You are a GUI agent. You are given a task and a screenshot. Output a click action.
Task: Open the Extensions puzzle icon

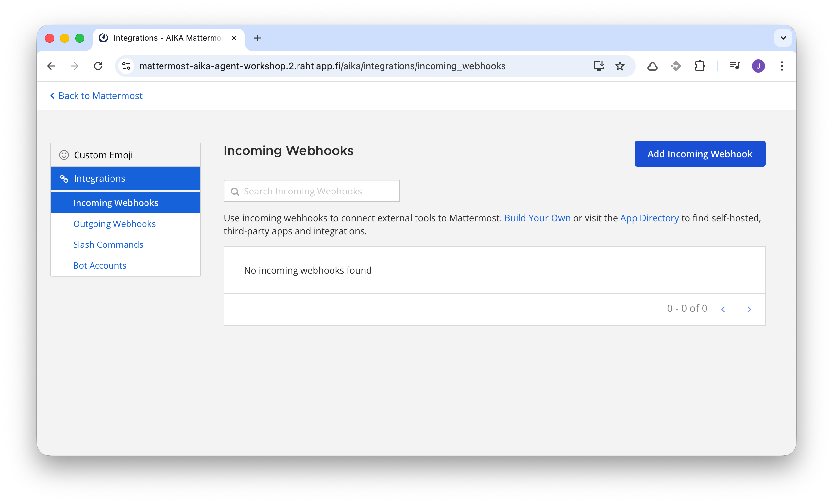(700, 66)
